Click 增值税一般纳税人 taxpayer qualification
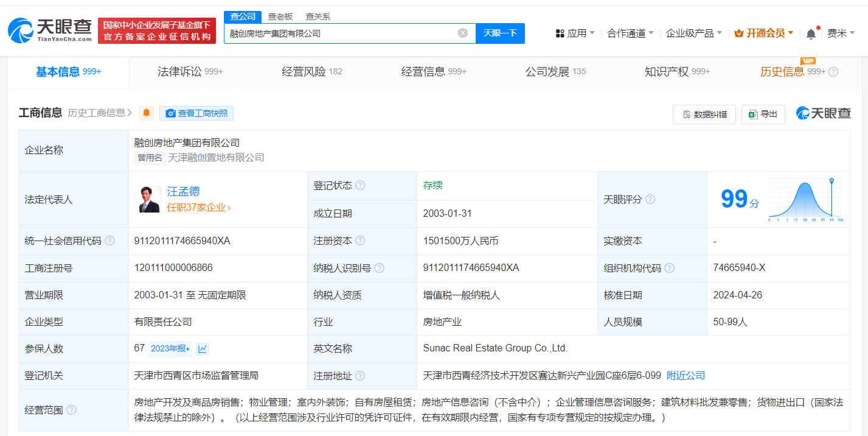This screenshot has width=868, height=436. click(x=462, y=295)
